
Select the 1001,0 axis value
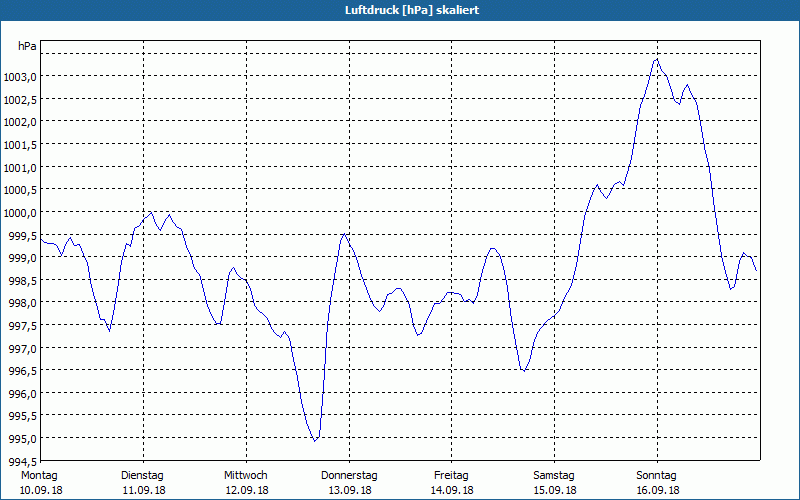click(20, 167)
